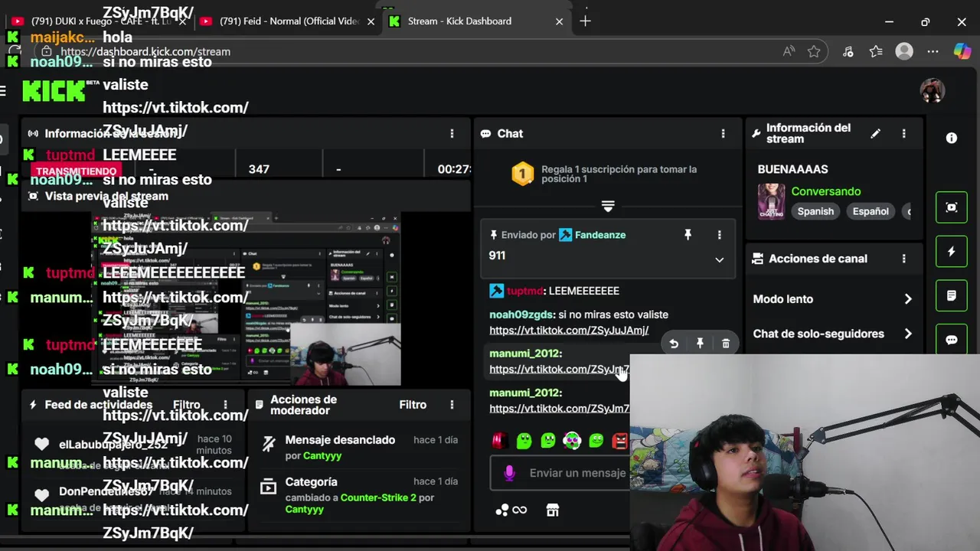Click the browser address bar URL

coord(145,51)
